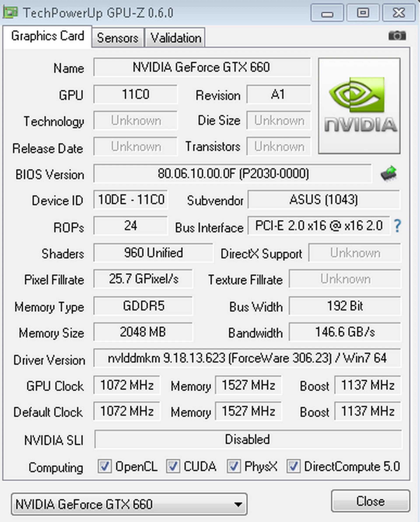This screenshot has height=522, width=420.
Task: Toggle the DirectCompute 5.0 checkbox
Action: coord(293,466)
